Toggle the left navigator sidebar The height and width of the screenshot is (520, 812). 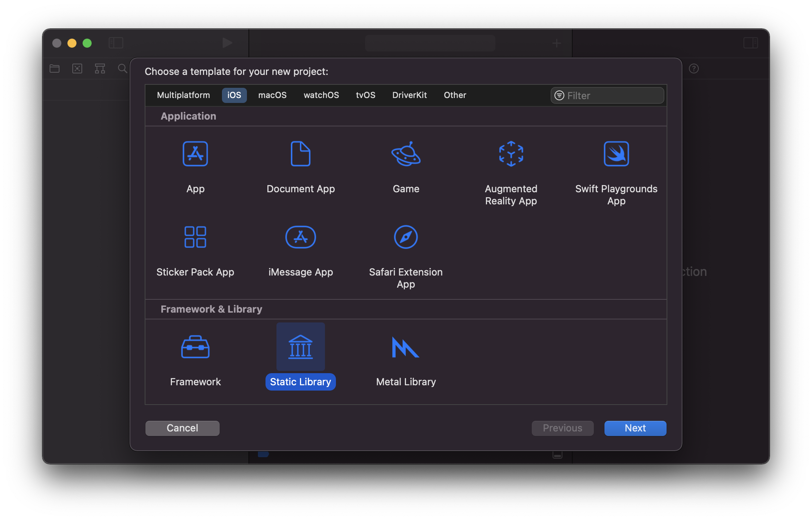[116, 43]
